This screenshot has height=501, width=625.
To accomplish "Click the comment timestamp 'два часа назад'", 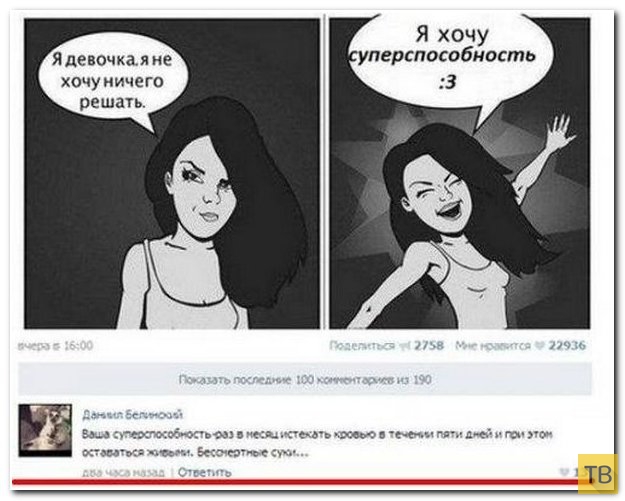I will pos(123,473).
